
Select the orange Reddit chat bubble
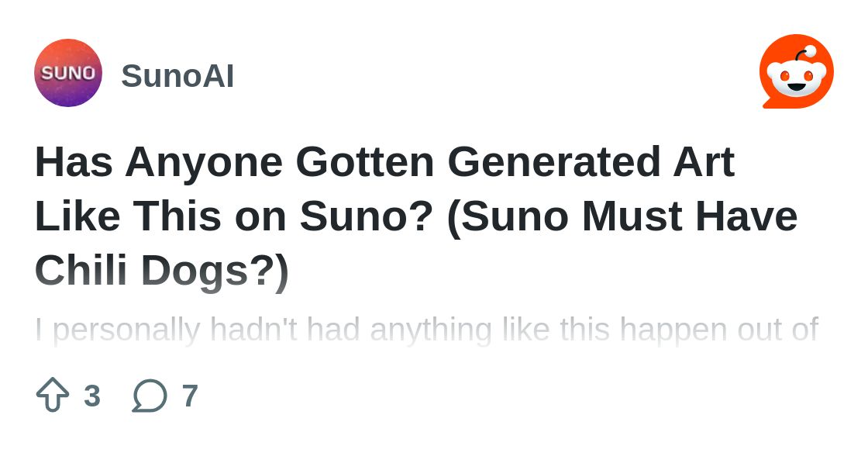tap(797, 71)
